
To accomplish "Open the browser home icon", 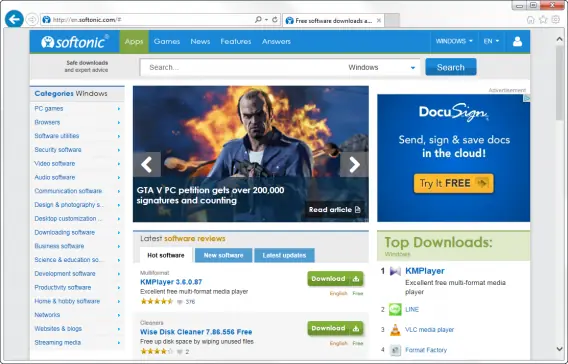I will tap(530, 20).
